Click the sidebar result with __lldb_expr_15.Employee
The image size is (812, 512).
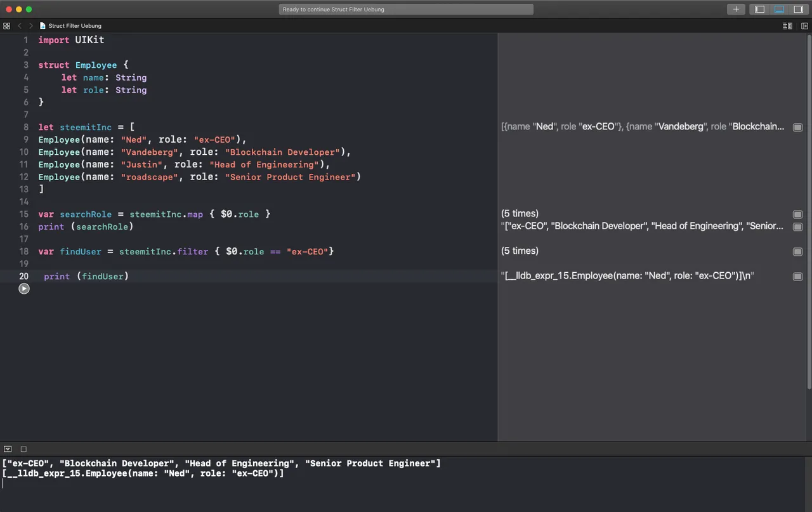[627, 276]
